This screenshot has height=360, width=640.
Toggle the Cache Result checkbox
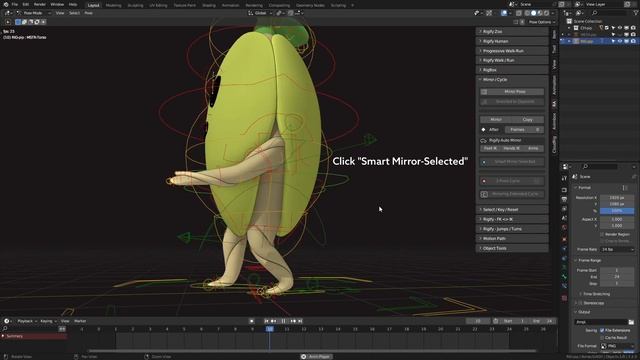tap(602, 338)
